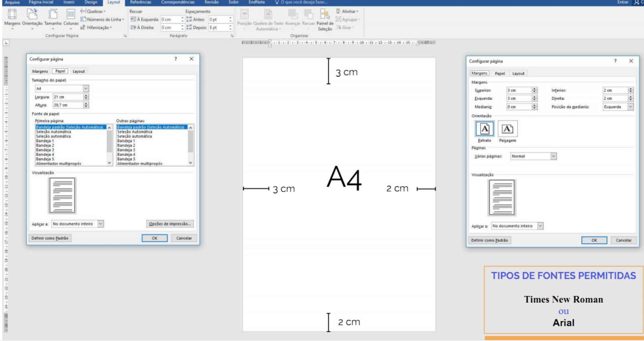This screenshot has width=644, height=341.
Task: Click Cancelar in the left dialog
Action: pos(184,238)
